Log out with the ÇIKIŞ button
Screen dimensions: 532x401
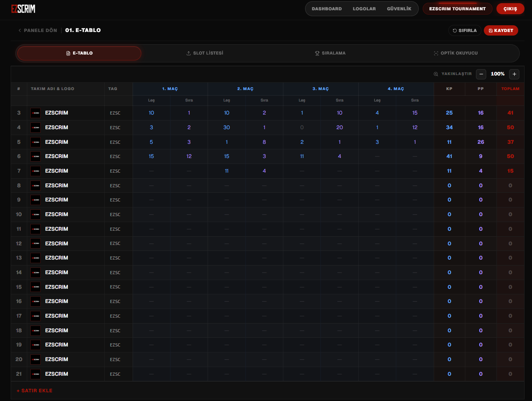510,9
